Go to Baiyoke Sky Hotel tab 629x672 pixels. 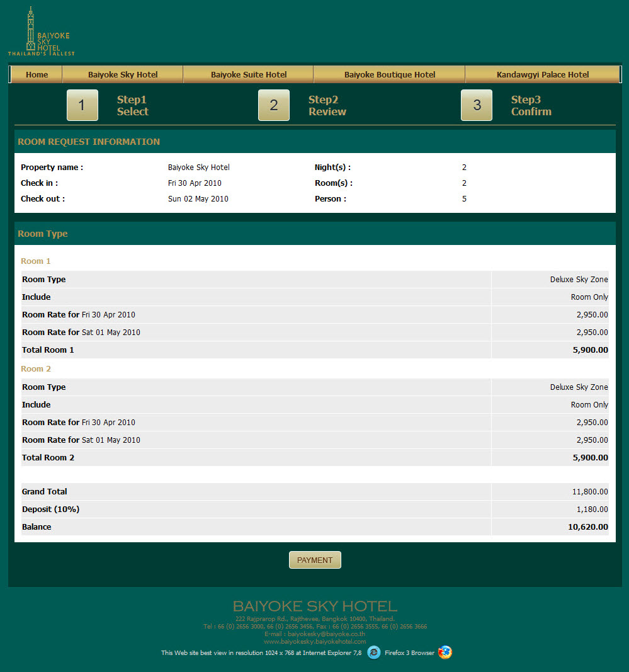[x=123, y=74]
